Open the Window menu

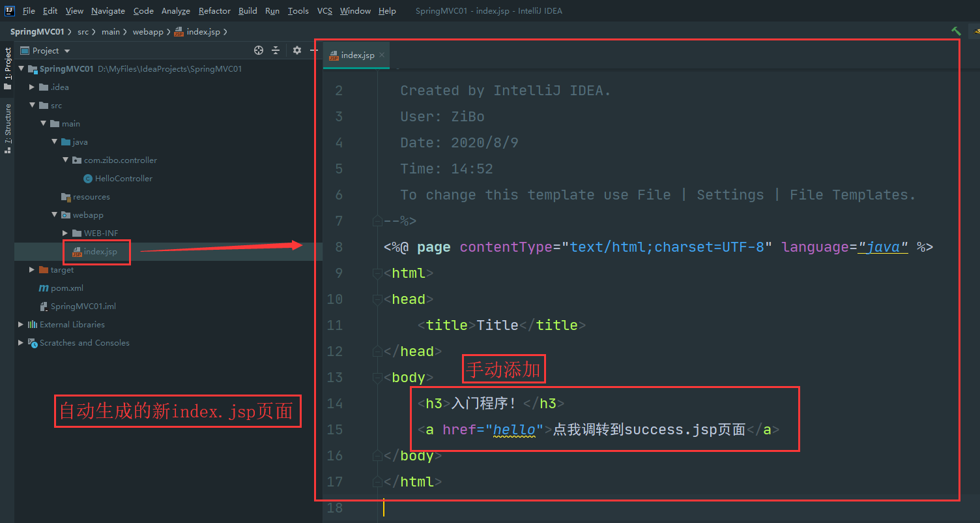click(355, 11)
